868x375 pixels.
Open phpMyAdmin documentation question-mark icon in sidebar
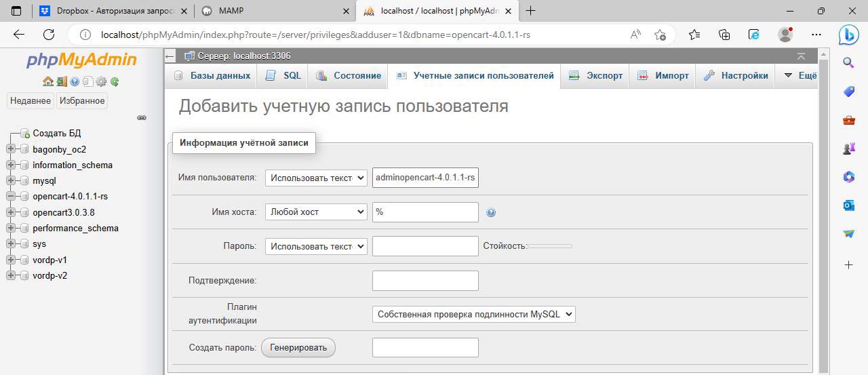[75, 81]
